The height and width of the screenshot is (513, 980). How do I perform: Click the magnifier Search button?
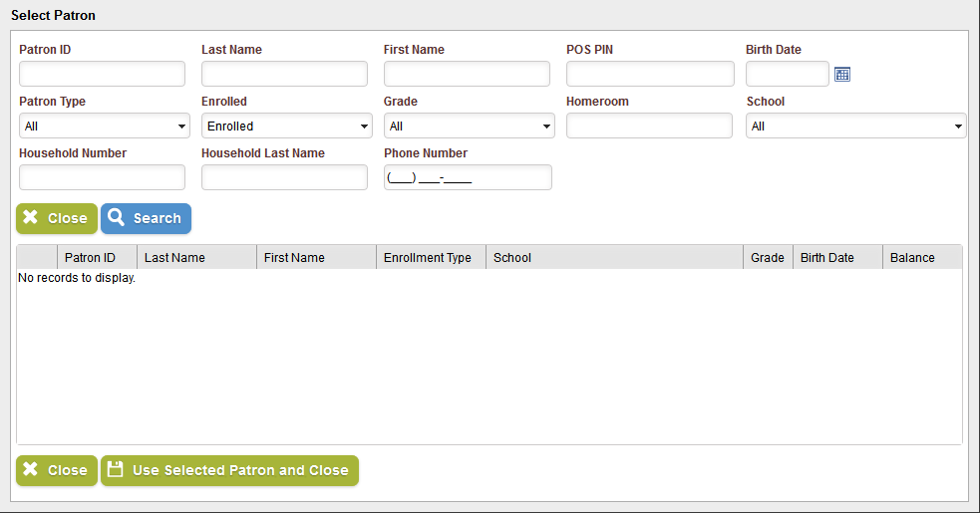coord(146,219)
